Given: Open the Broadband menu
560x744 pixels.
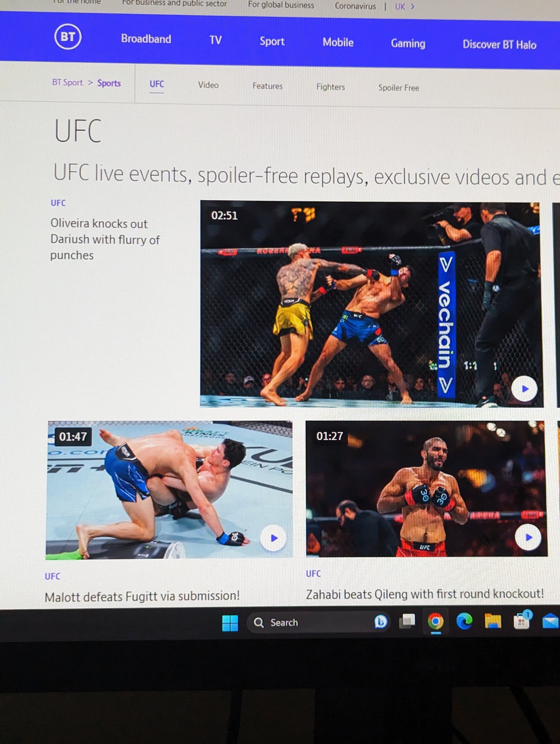Looking at the screenshot, I should tap(146, 39).
